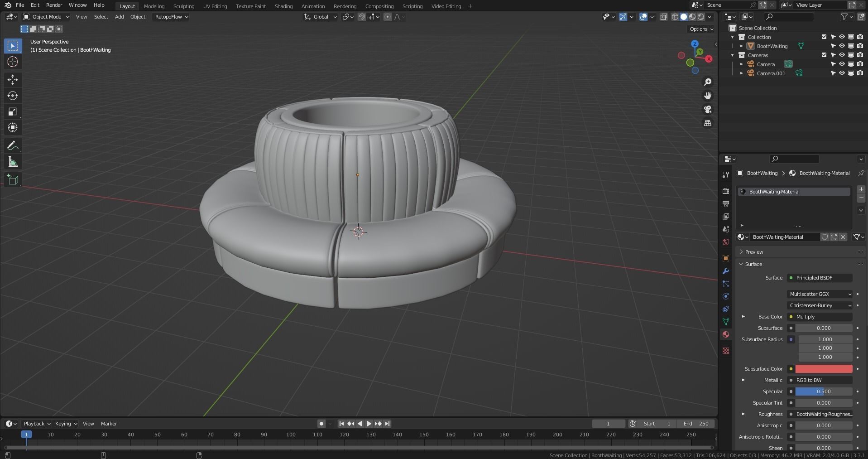868x459 pixels.
Task: Open the Output properties printer icon
Action: point(726,204)
